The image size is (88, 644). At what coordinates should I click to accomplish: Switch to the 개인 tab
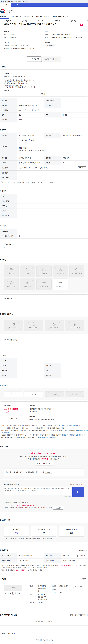pos(5,5)
